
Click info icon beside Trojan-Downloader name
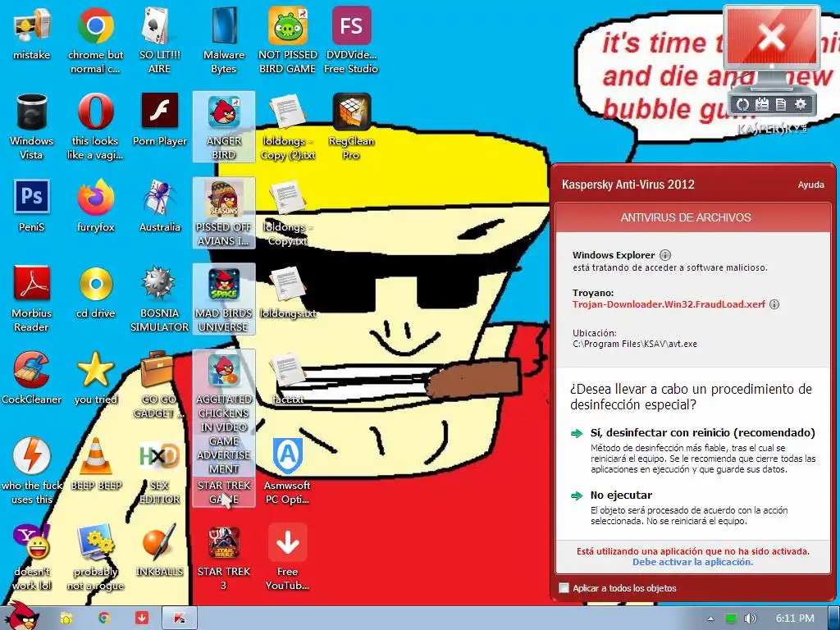point(774,304)
